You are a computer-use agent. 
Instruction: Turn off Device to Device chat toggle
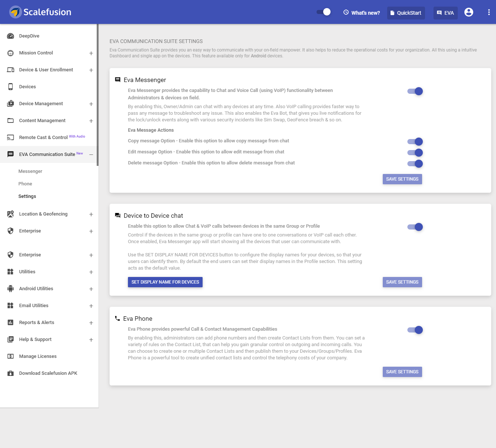pos(415,227)
